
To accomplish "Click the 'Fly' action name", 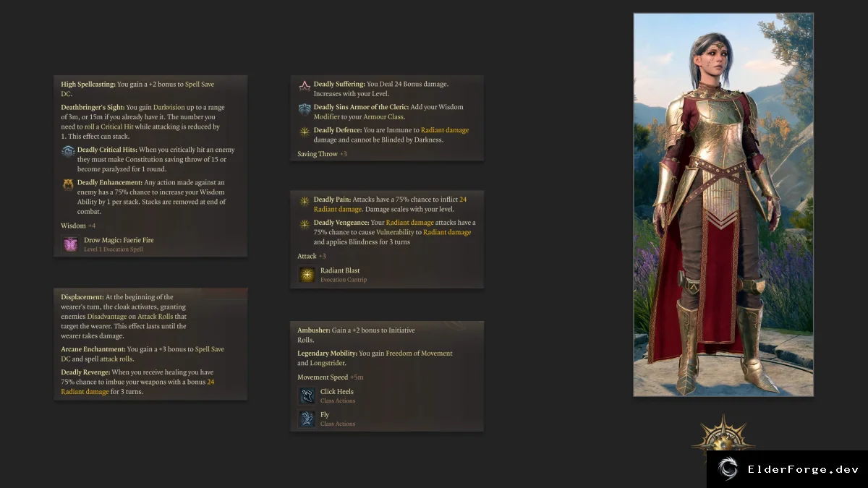I will click(325, 415).
